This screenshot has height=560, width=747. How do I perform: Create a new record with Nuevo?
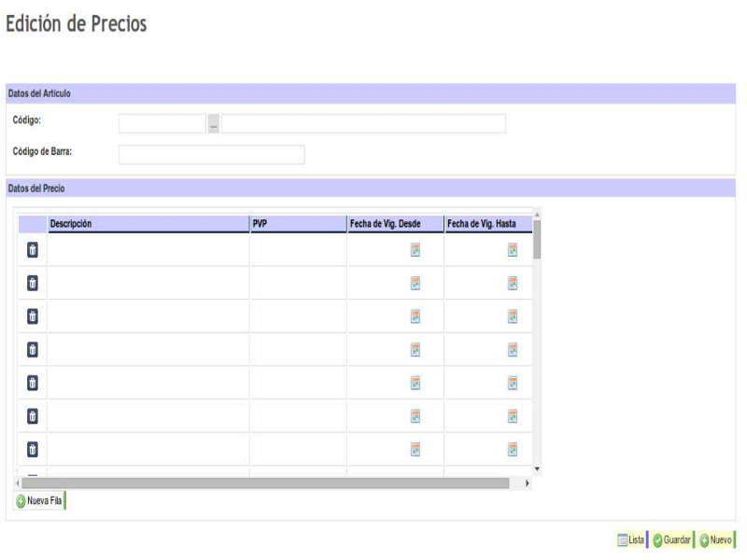[x=716, y=540]
